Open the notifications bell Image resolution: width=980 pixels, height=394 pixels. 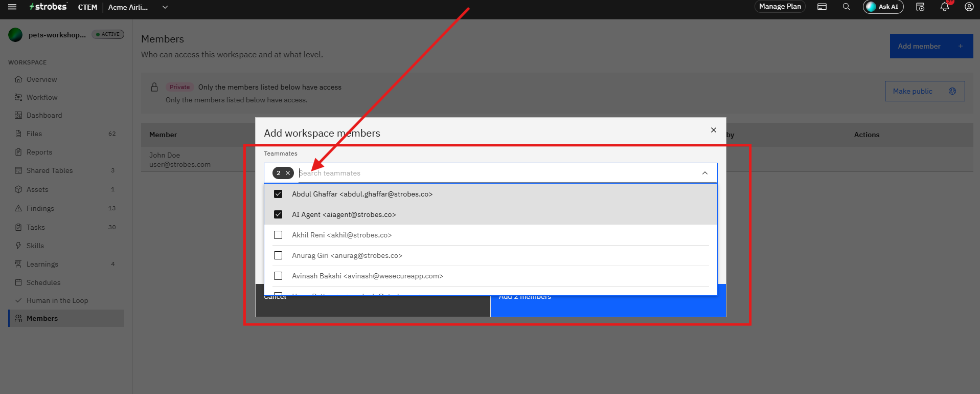pos(945,7)
